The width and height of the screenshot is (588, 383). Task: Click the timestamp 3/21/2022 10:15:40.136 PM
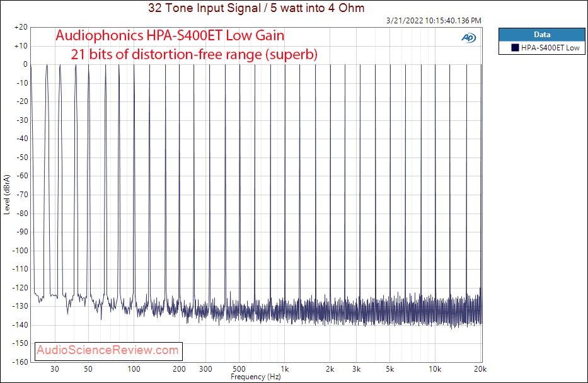pyautogui.click(x=434, y=21)
